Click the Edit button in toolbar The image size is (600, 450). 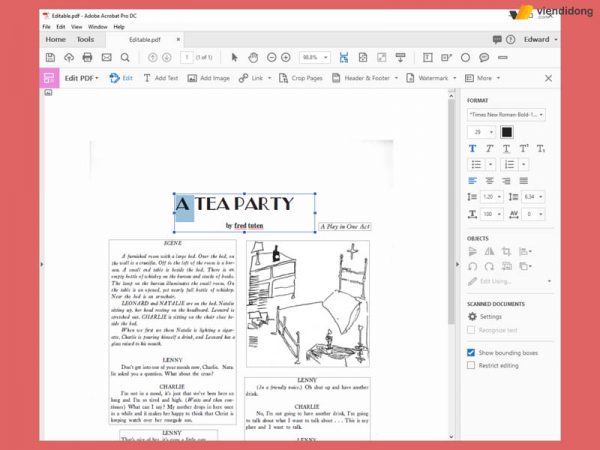pos(121,78)
